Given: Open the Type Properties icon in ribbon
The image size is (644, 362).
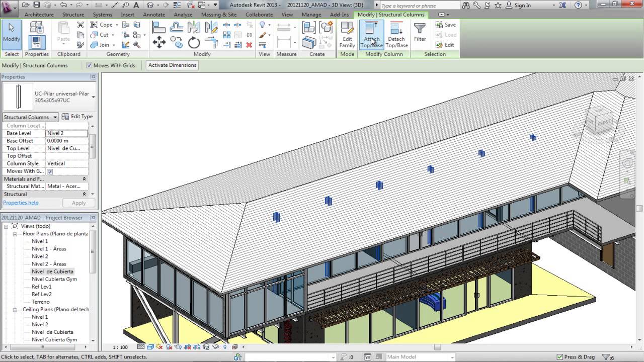Looking at the screenshot, I should 37,27.
